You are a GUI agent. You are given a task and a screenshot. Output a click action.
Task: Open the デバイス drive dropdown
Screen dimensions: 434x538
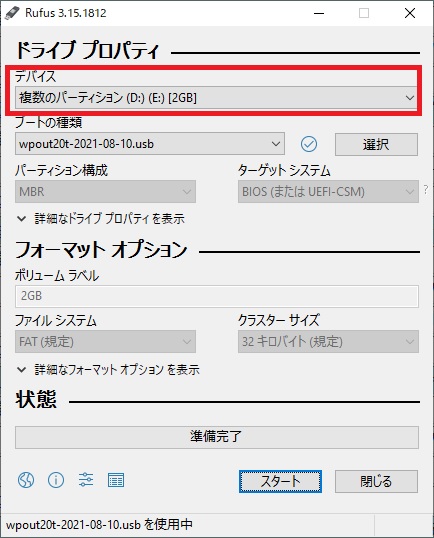point(216,98)
